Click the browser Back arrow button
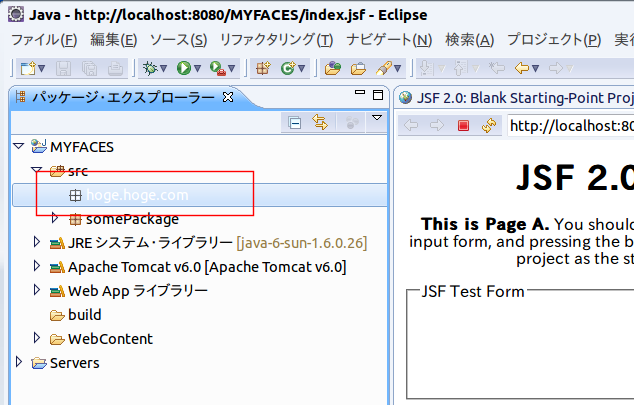 411,126
